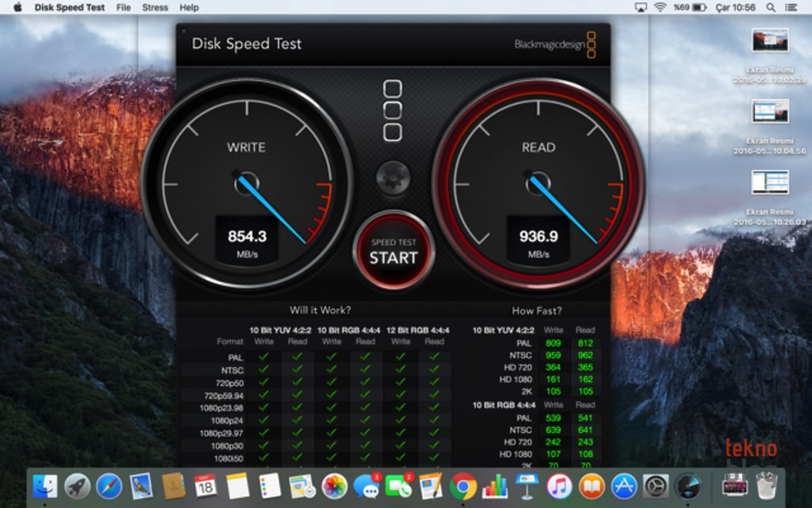Select desktop screenshot file ending 10.26.03
Viewport: 812px width, 508px height.
pyautogui.click(x=770, y=198)
